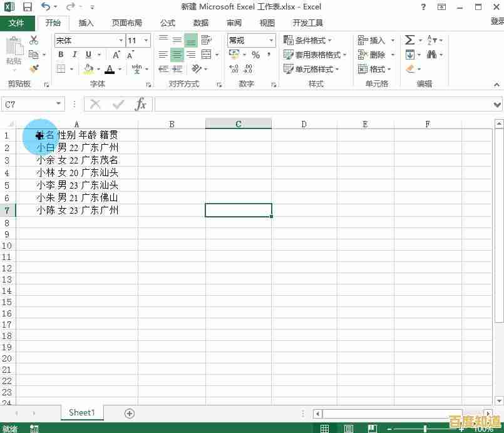Open the fill color dropdown arrow
Image resolution: width=504 pixels, height=433 pixels.
pyautogui.click(x=97, y=68)
